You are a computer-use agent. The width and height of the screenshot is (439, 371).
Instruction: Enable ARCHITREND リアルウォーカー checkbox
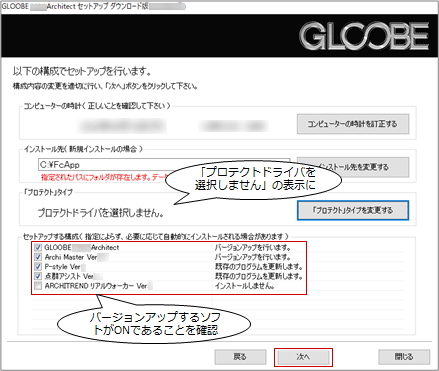(x=38, y=286)
